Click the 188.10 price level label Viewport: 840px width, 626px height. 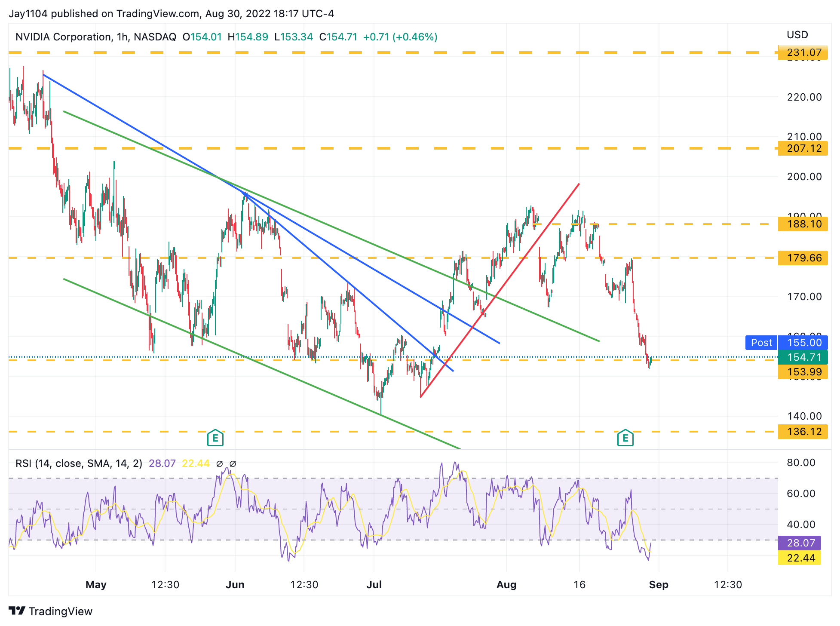pyautogui.click(x=803, y=224)
